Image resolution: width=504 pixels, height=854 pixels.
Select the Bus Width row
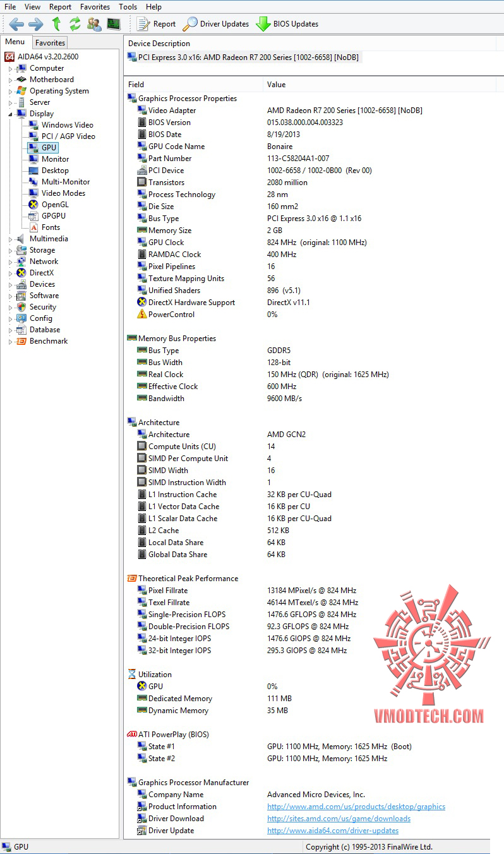[x=314, y=363]
